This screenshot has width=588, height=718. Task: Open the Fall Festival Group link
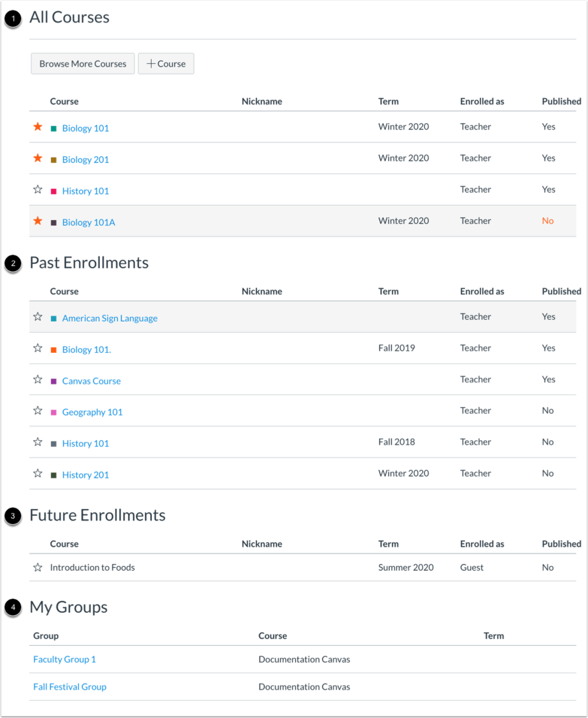pos(69,687)
